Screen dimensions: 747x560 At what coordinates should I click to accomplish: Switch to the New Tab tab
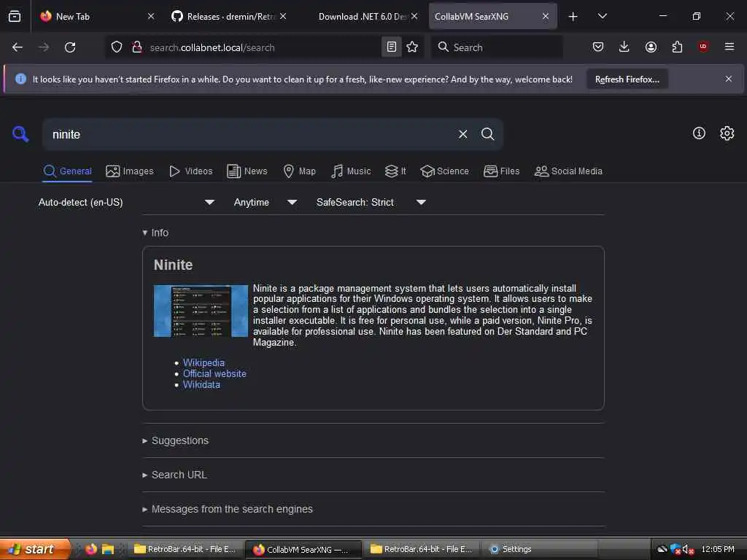90,17
